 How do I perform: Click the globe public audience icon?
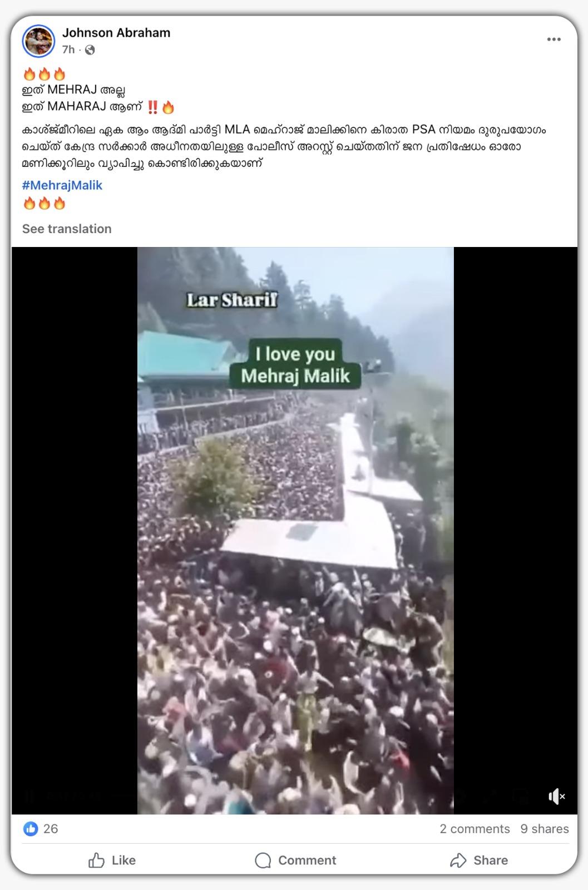coord(90,50)
